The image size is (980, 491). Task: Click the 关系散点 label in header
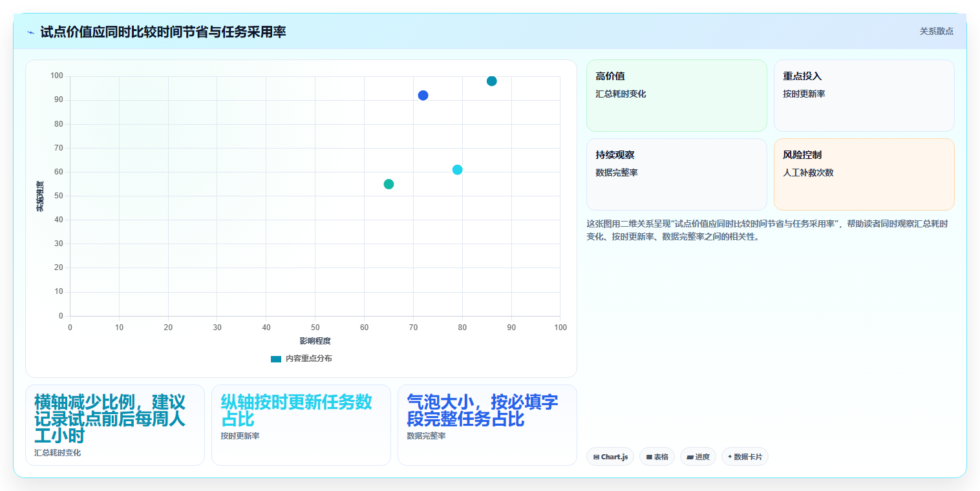pos(936,31)
